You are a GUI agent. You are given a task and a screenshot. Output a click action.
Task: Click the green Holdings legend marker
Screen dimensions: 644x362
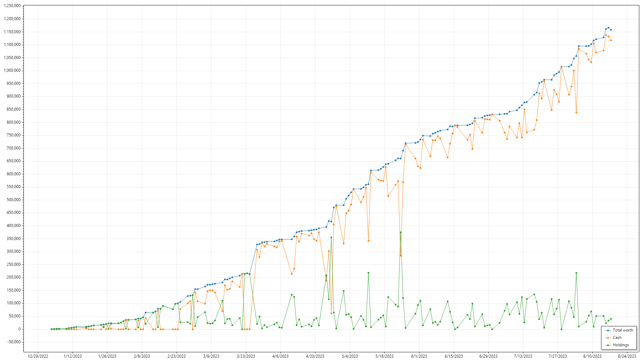608,345
